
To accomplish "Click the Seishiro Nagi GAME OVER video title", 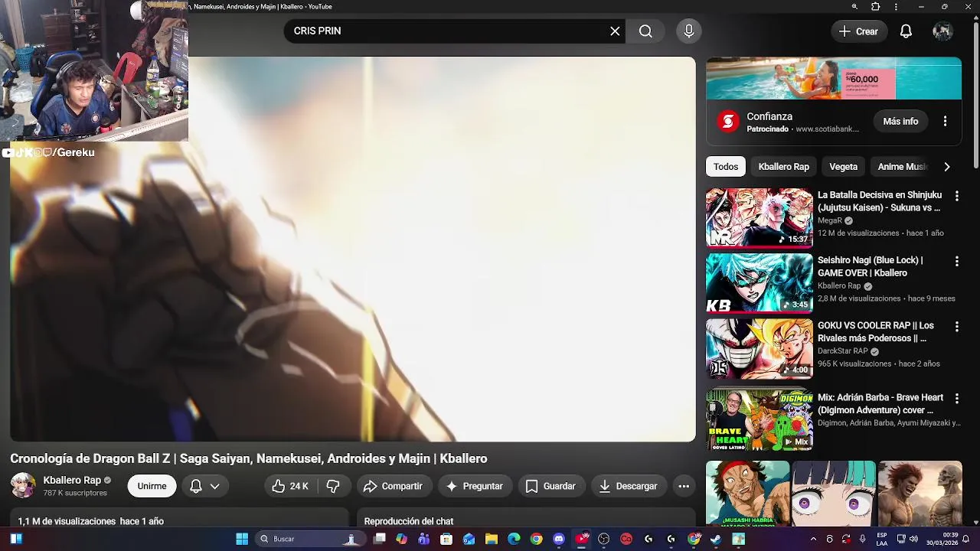I will [871, 266].
